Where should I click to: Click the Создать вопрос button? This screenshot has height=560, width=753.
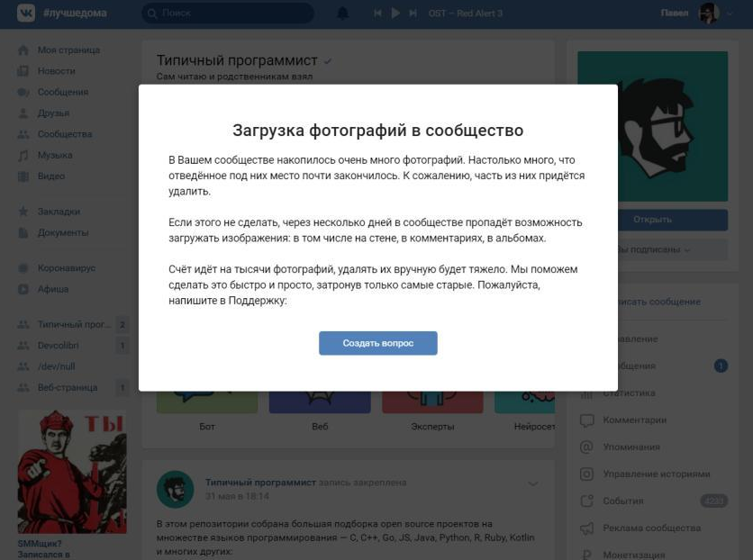pos(378,343)
